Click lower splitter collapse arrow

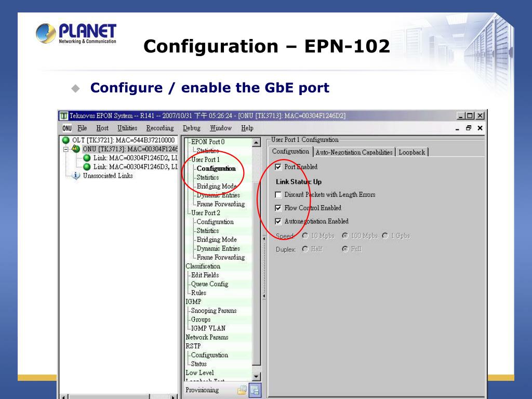tap(264, 296)
